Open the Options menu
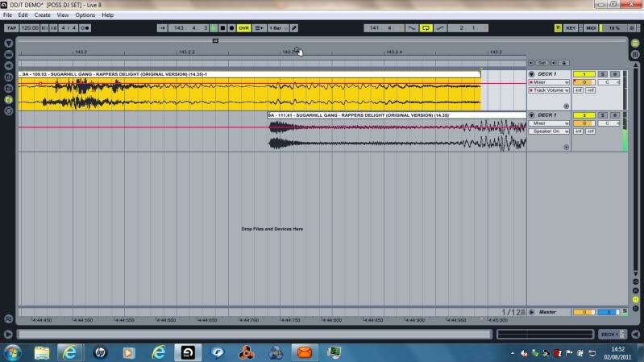644x362 pixels. coord(85,15)
